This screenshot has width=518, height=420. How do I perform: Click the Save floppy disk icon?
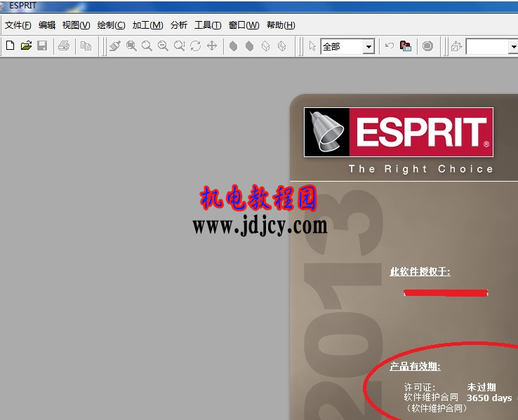point(42,46)
